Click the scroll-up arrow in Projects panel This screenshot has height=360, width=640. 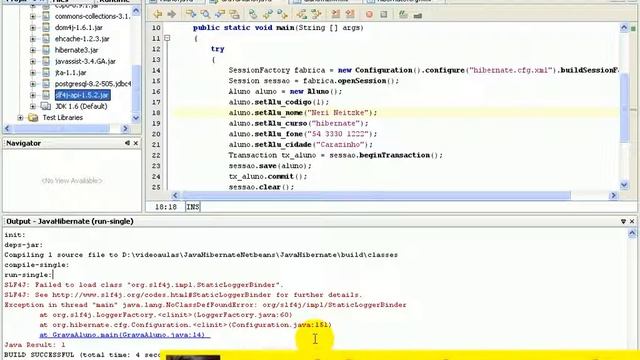coord(136,11)
